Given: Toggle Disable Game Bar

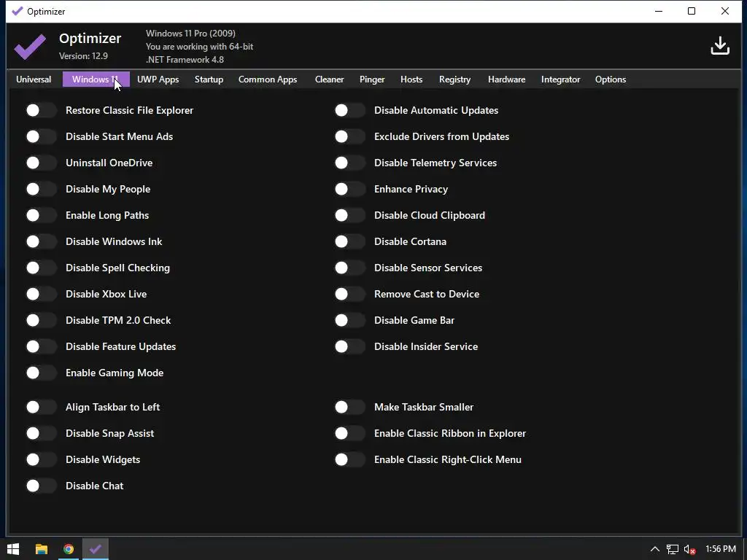Looking at the screenshot, I should 349,320.
